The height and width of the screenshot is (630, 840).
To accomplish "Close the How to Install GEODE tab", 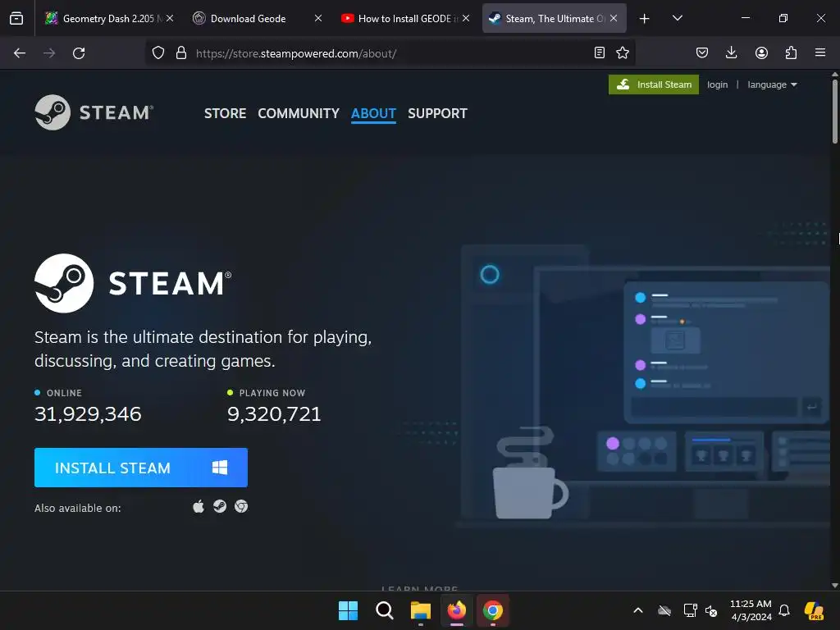I will 466,18.
